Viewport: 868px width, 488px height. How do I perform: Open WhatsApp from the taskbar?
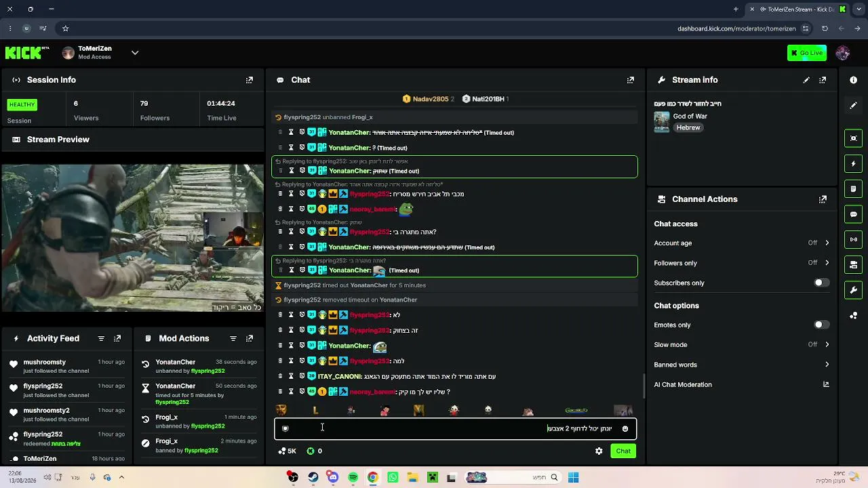pyautogui.click(x=393, y=478)
